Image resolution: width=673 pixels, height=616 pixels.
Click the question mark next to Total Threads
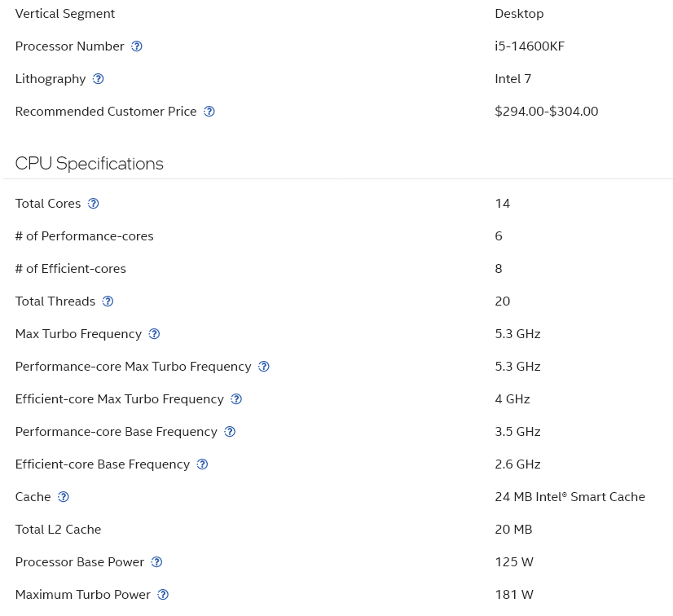coord(108,301)
